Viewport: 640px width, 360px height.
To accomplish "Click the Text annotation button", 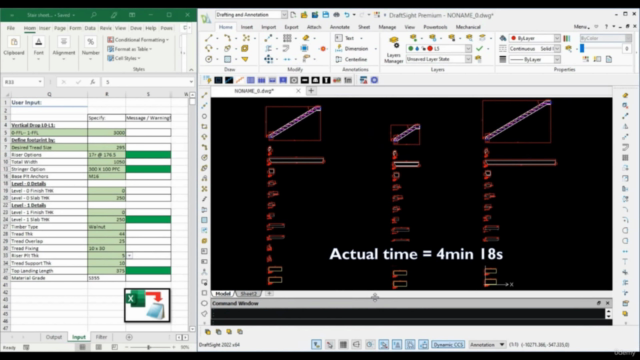I will (x=344, y=38).
